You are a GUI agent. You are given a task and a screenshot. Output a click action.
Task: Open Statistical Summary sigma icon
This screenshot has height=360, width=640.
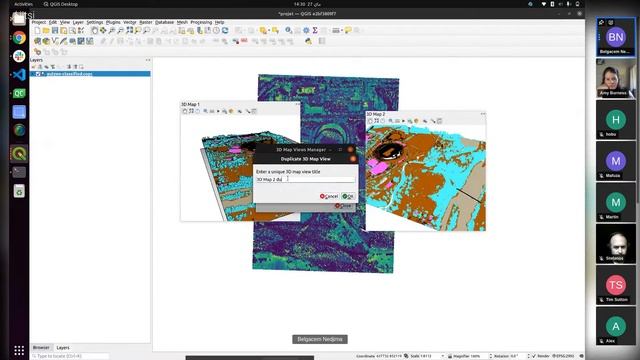(315, 31)
